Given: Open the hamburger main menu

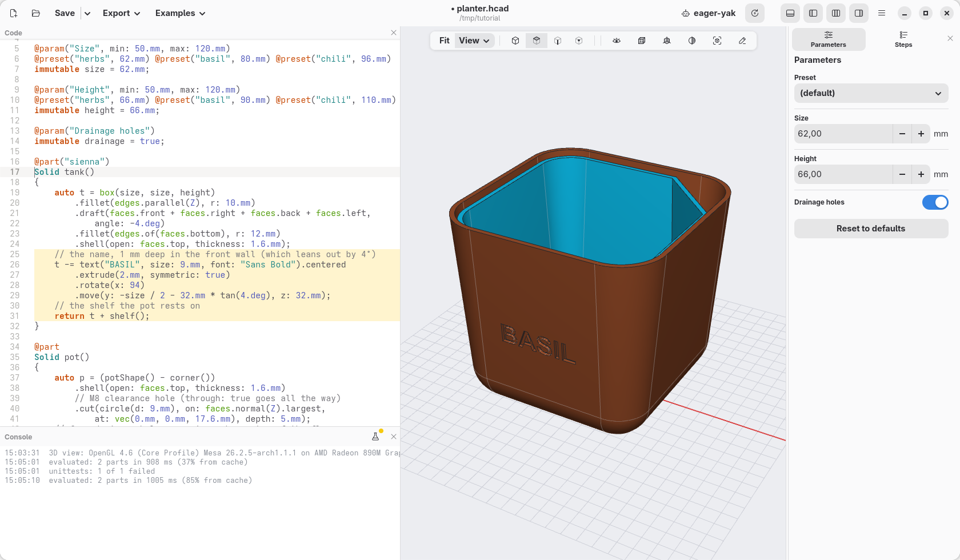Looking at the screenshot, I should tap(882, 13).
